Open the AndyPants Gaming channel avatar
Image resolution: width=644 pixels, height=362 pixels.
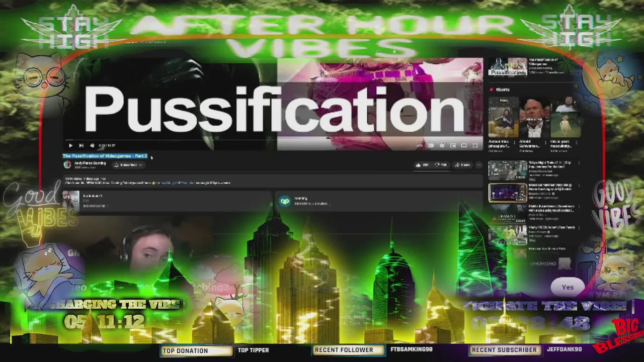(x=67, y=165)
